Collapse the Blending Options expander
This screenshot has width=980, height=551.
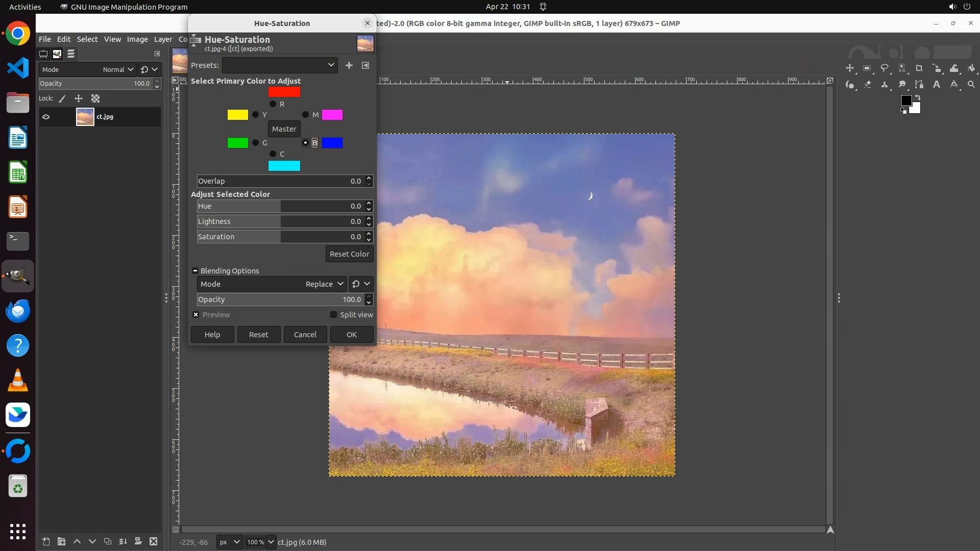click(x=195, y=271)
